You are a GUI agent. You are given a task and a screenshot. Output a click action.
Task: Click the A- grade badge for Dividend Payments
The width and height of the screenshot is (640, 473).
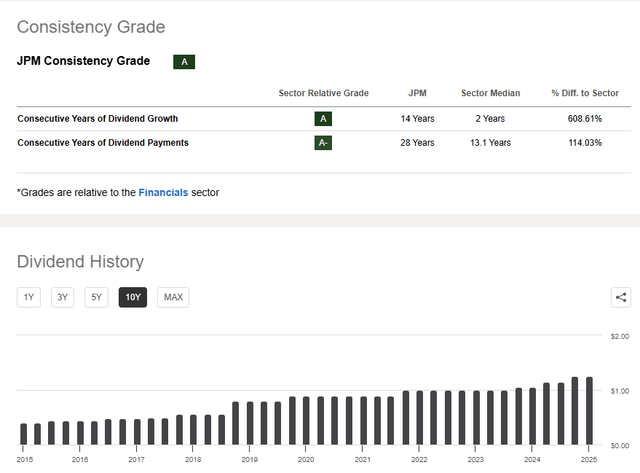point(323,143)
